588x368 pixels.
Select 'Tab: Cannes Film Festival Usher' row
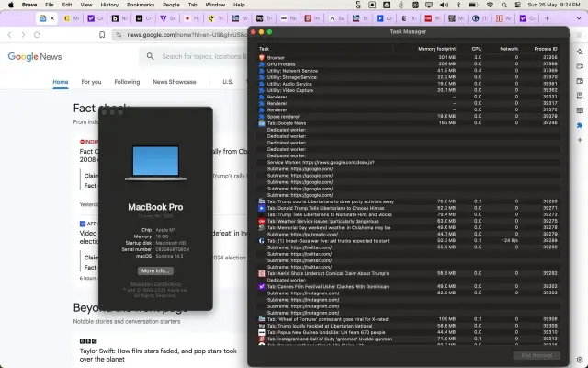coord(408,286)
